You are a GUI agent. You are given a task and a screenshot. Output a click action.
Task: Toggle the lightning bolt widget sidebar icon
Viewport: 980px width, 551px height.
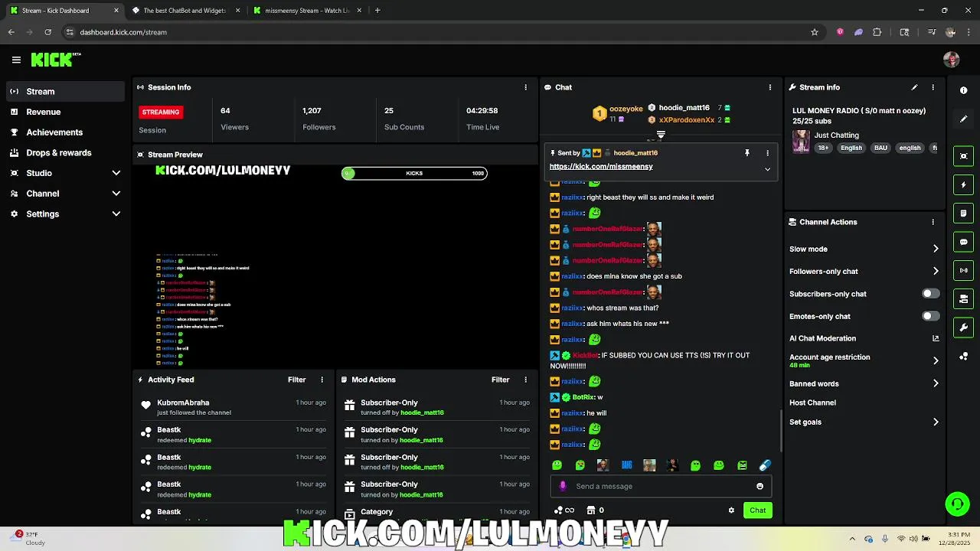(964, 184)
